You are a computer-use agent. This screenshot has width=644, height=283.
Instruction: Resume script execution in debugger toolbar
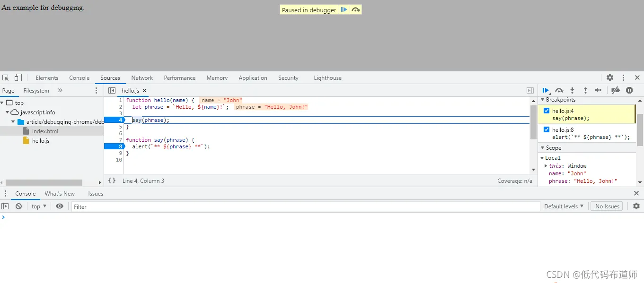546,90
